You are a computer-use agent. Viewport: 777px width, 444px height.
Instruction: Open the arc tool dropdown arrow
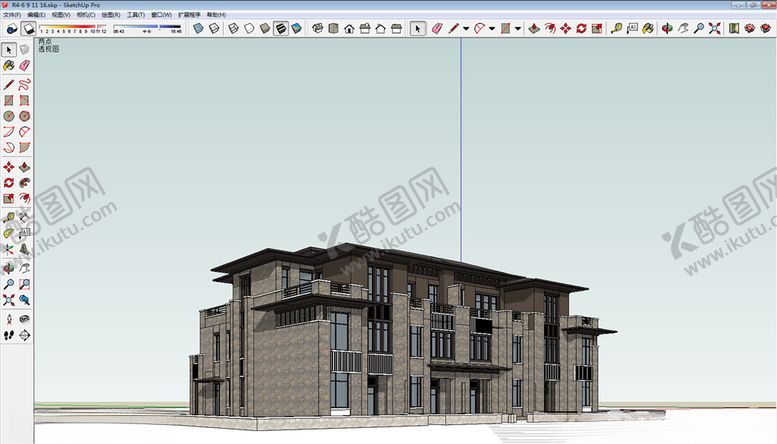[x=492, y=28]
